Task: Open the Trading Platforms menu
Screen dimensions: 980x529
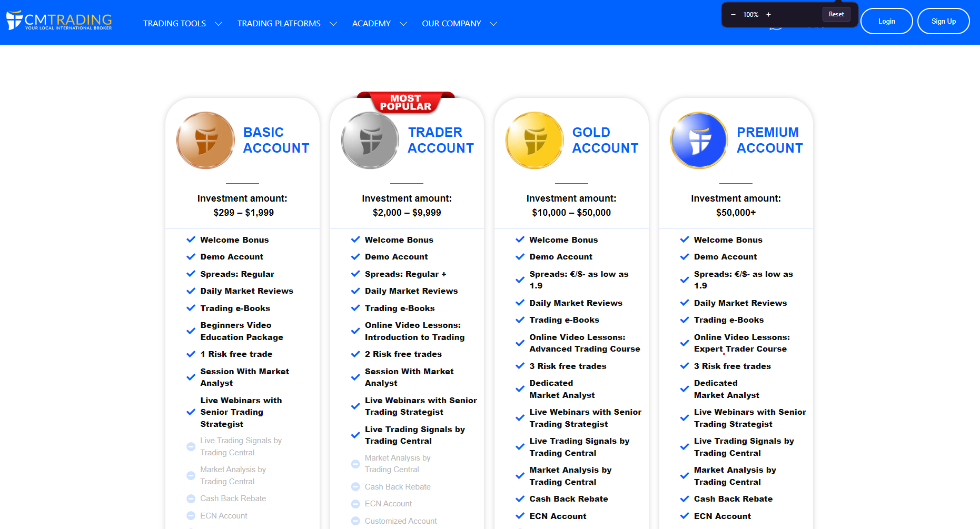Action: 279,24
